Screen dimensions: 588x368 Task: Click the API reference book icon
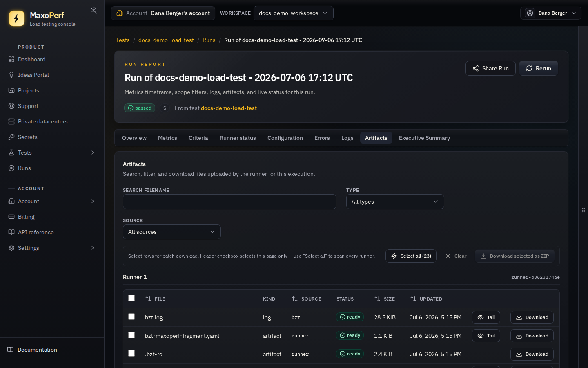[11, 232]
